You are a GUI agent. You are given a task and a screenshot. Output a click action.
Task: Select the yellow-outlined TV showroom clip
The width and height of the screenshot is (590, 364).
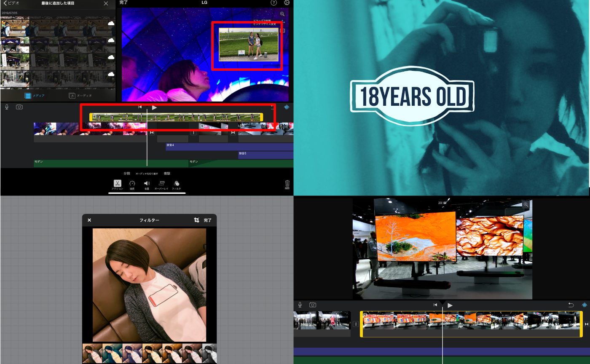coord(471,324)
